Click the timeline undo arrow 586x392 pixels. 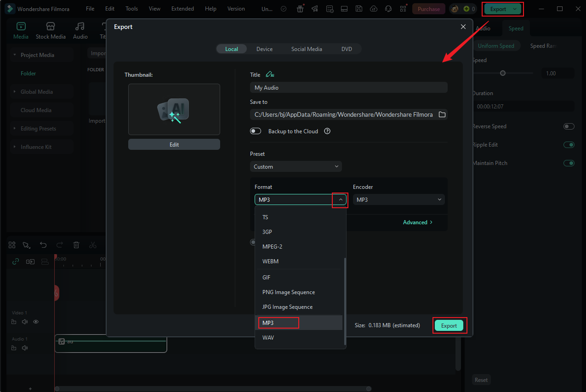(43, 245)
